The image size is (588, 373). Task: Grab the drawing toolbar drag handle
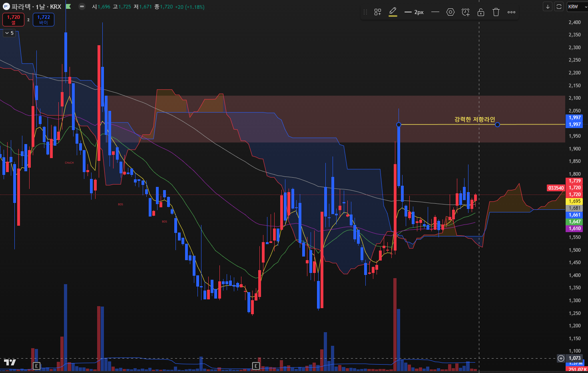[x=365, y=12]
